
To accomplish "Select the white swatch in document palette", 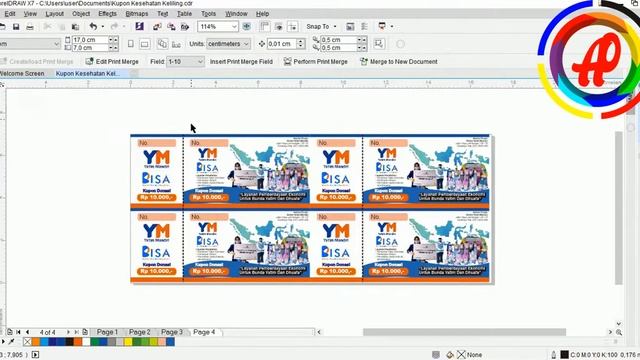I will pyautogui.click(x=86, y=342).
